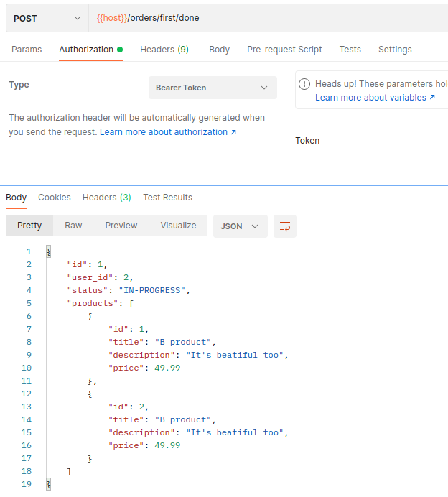The width and height of the screenshot is (448, 497).
Task: Click price value 49.99 on line 16
Action: pyautogui.click(x=167, y=446)
